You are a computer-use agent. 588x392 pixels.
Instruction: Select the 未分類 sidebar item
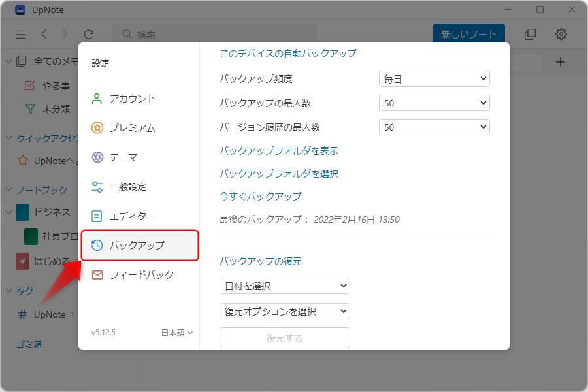(x=56, y=109)
